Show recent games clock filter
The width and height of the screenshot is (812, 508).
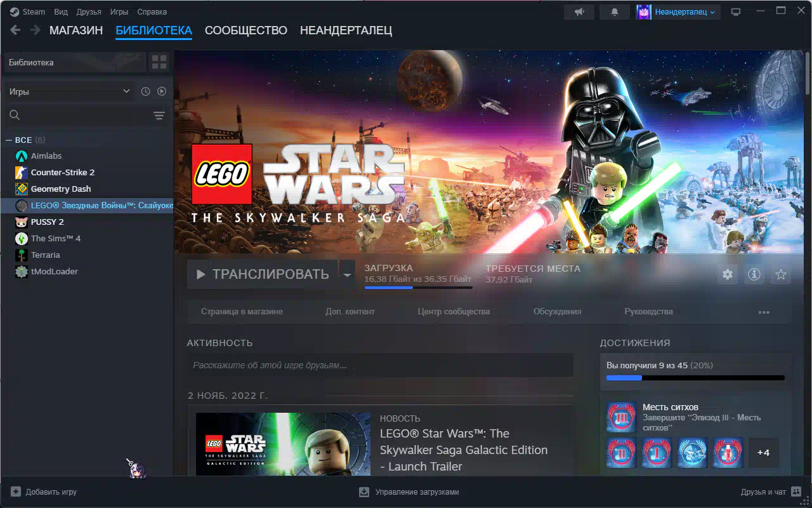coord(145,91)
